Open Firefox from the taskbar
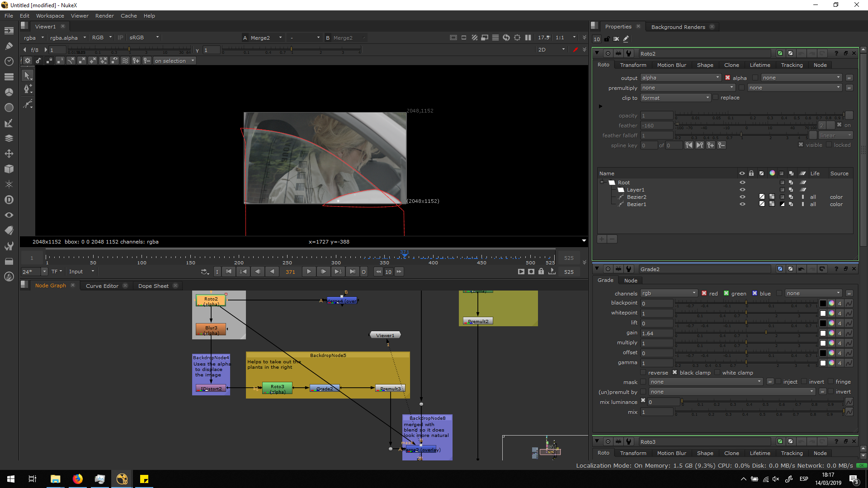This screenshot has width=868, height=488. click(77, 479)
